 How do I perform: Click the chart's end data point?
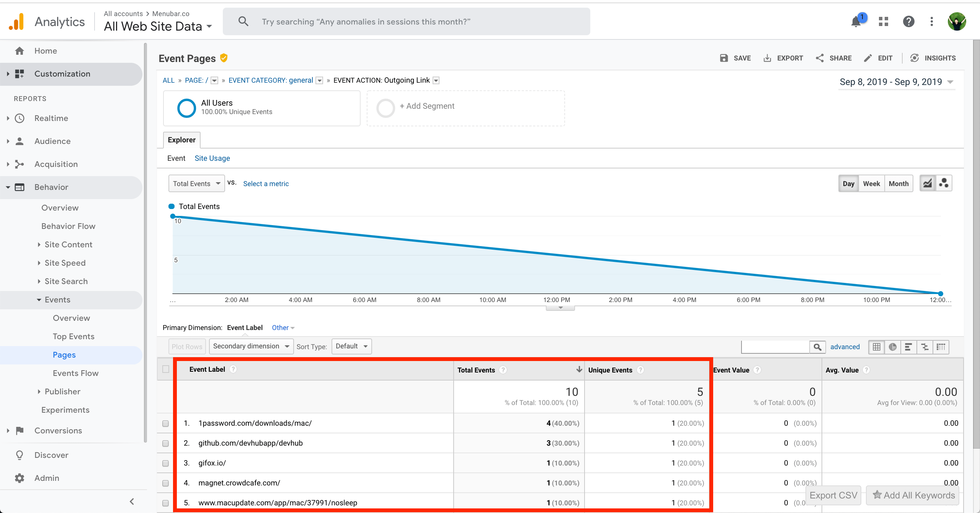tap(941, 294)
